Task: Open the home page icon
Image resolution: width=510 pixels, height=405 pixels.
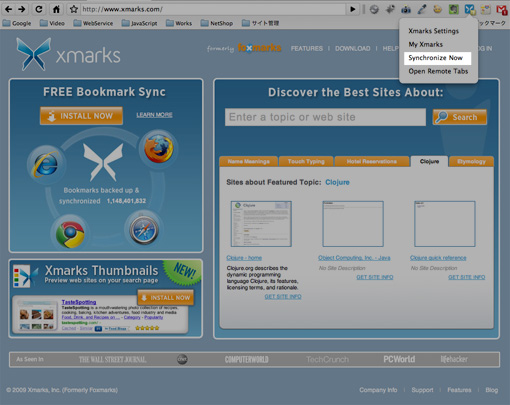Action: (x=56, y=9)
